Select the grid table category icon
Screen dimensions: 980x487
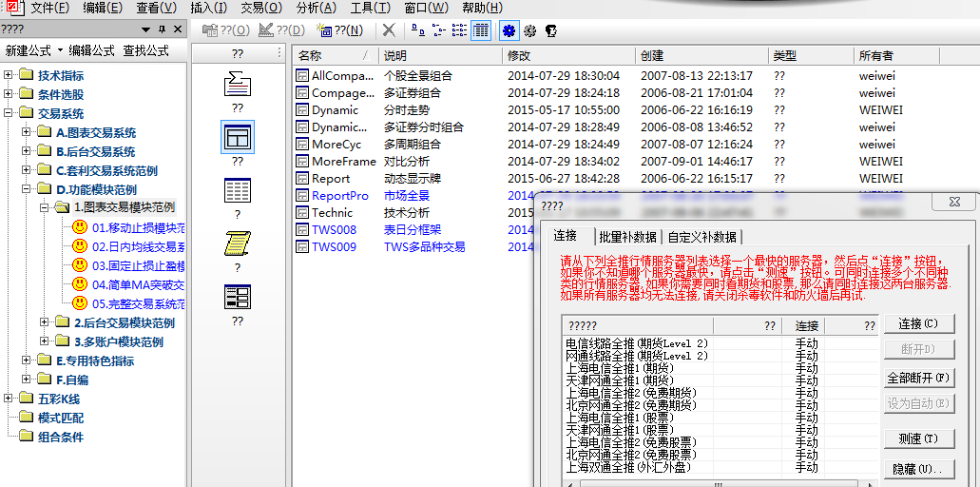238,190
